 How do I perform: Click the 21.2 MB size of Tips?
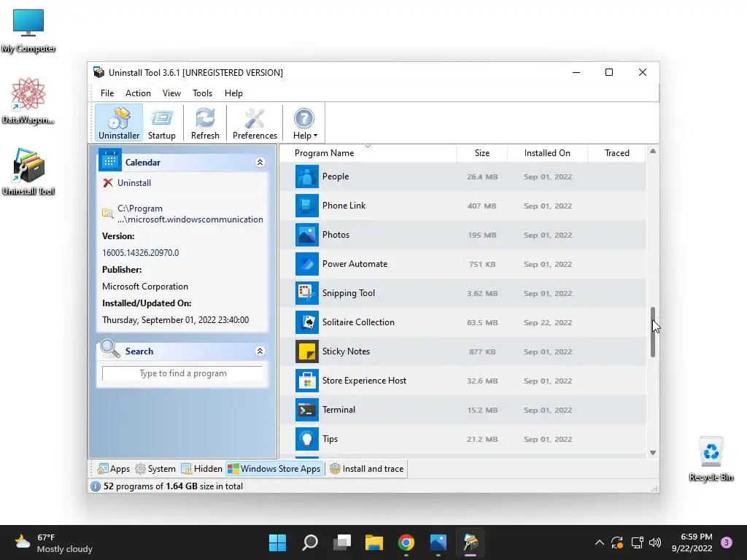pyautogui.click(x=482, y=439)
